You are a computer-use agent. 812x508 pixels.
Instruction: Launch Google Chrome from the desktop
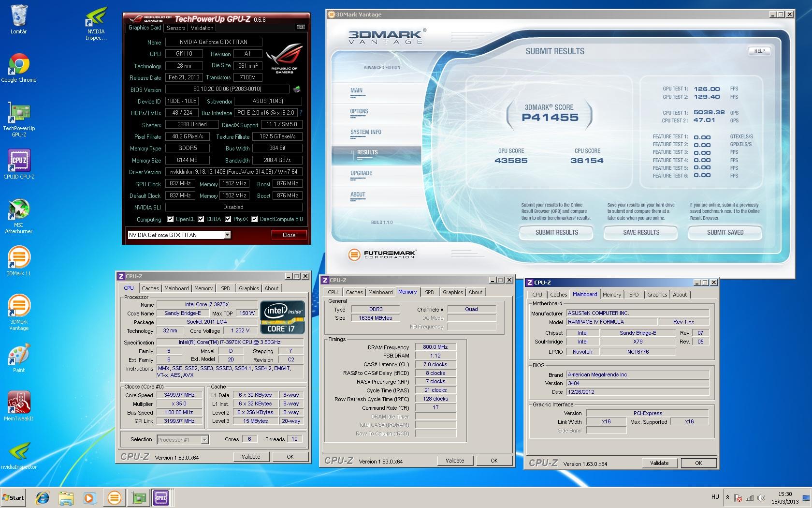[x=19, y=68]
